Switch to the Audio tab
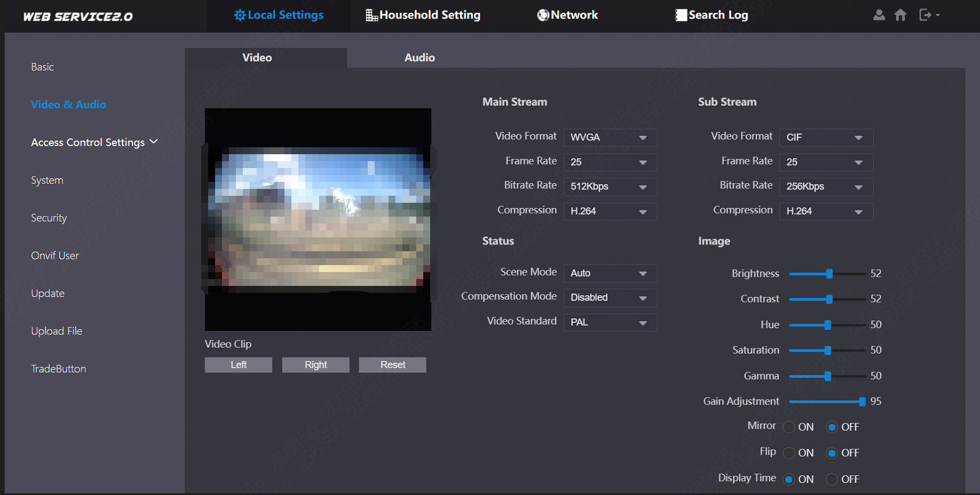This screenshot has width=980, height=495. tap(419, 58)
